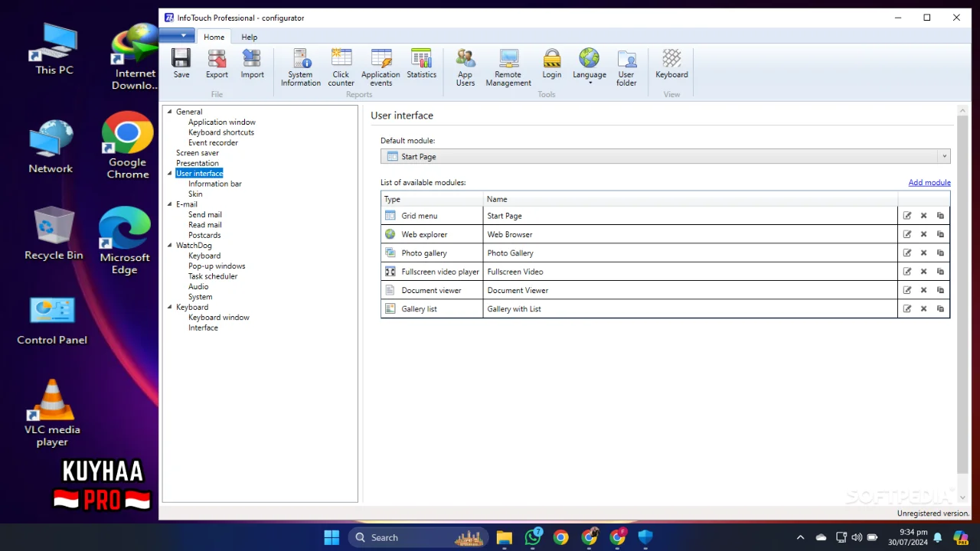Open Application events report
Viewport: 980px width, 551px height.
[381, 67]
